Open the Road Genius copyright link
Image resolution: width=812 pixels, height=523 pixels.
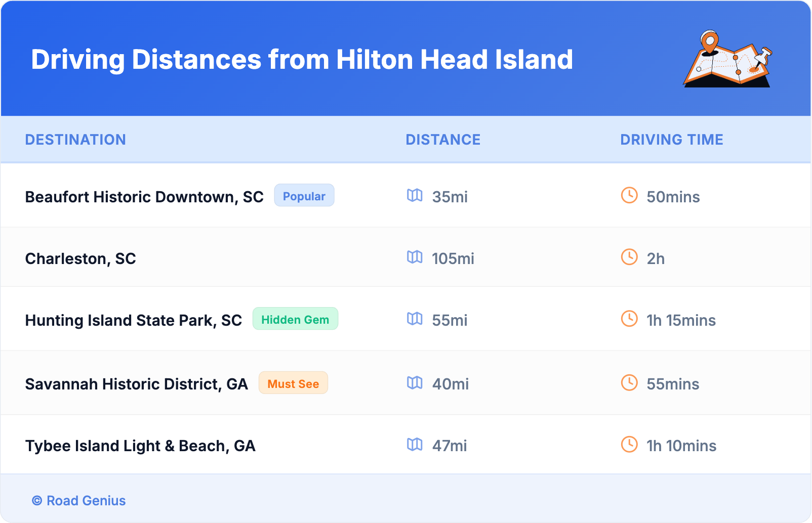79,501
